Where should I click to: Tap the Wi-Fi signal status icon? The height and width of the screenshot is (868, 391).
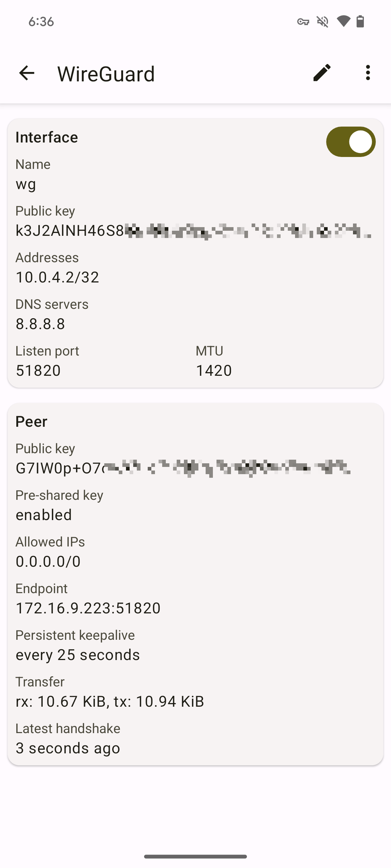343,21
